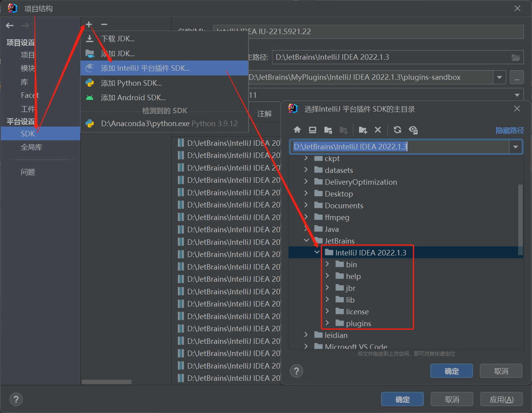Viewport: 532px width, 413px height.
Task: Choose 添加 JDK... menu item
Action: point(164,53)
